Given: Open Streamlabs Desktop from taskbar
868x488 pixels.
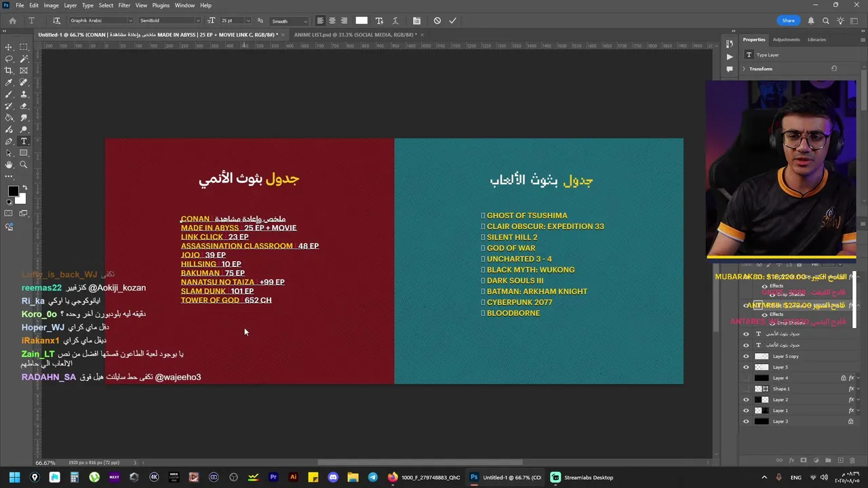Looking at the screenshot, I should (582, 477).
